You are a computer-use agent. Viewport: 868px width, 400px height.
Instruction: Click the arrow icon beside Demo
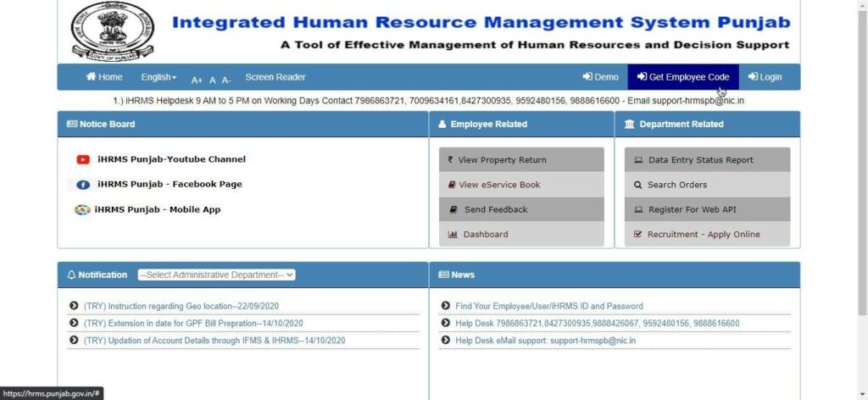pyautogui.click(x=587, y=77)
